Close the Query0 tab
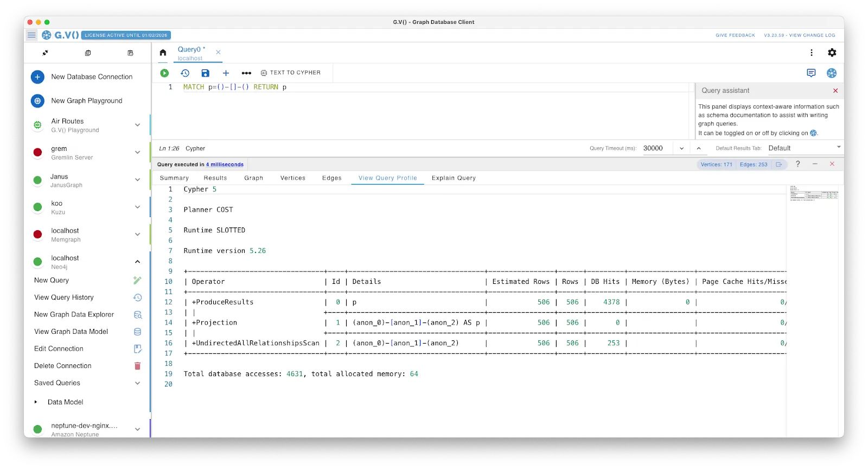The height and width of the screenshot is (469, 868). 218,52
